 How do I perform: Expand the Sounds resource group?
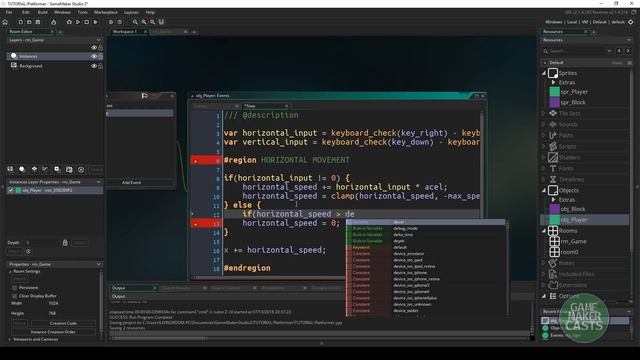tap(544, 124)
